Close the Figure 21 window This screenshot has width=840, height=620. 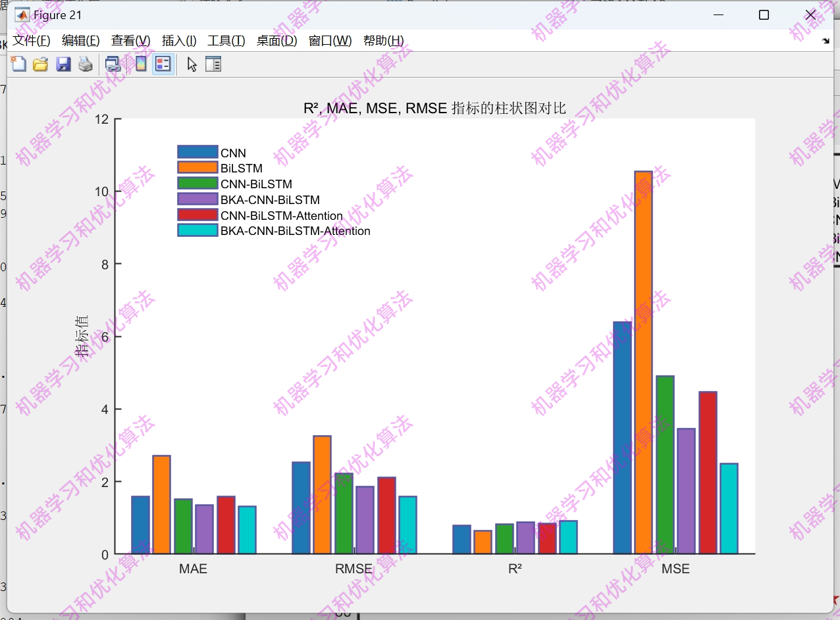(x=810, y=15)
